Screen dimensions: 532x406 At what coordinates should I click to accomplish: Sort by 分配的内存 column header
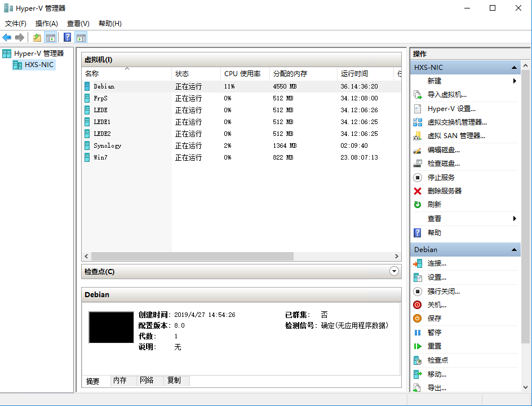[303, 74]
